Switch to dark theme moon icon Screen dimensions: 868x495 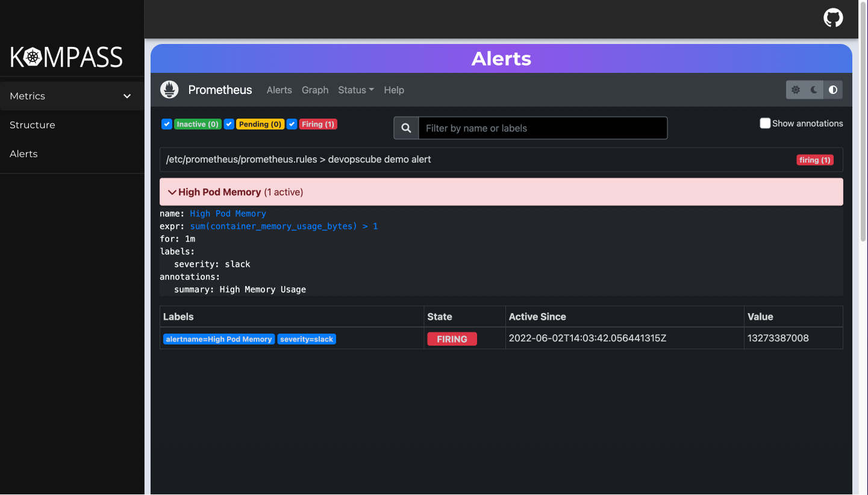[x=814, y=90]
